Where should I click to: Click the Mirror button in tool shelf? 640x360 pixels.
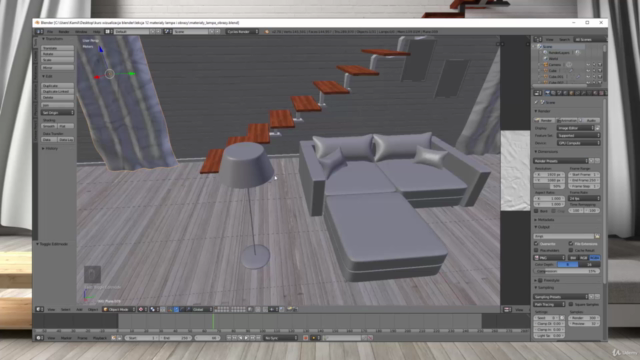pyautogui.click(x=58, y=67)
